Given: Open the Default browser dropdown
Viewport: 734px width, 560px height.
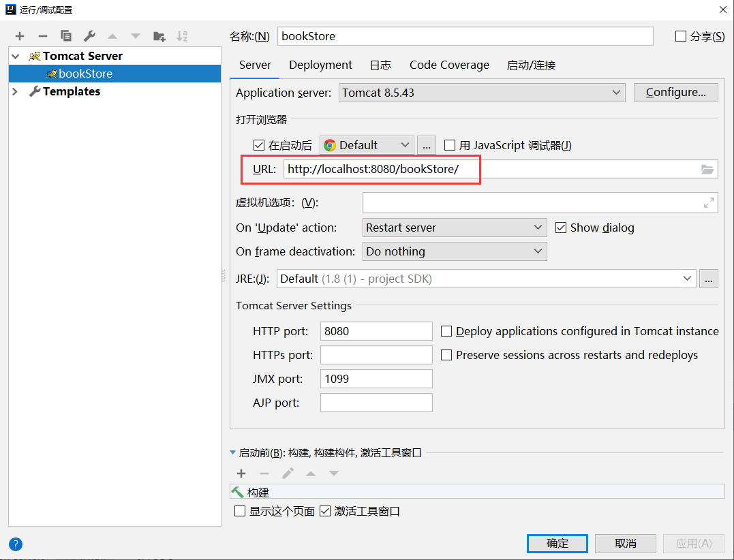Looking at the screenshot, I should coord(367,146).
